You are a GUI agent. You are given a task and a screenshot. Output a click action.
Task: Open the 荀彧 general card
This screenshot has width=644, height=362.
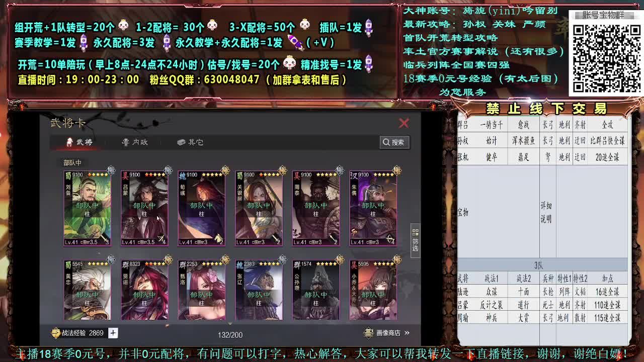click(201, 209)
